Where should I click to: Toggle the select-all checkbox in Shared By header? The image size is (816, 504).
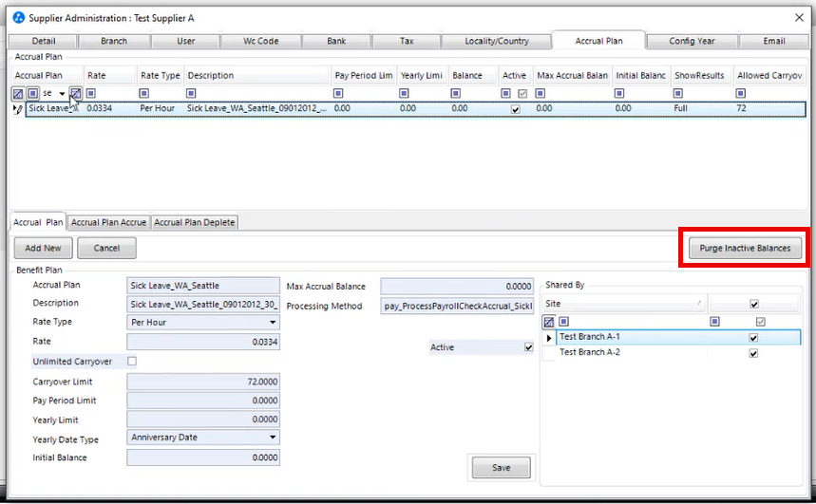(754, 304)
